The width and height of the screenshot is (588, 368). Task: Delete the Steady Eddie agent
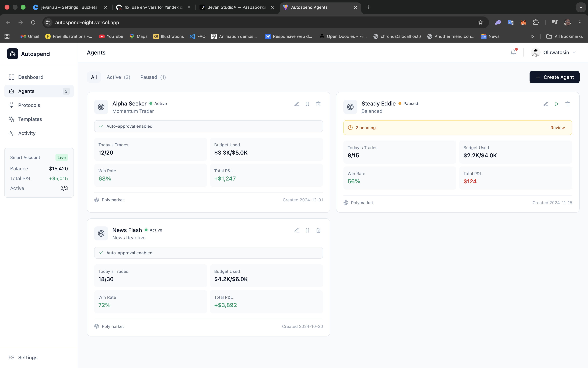pos(567,104)
